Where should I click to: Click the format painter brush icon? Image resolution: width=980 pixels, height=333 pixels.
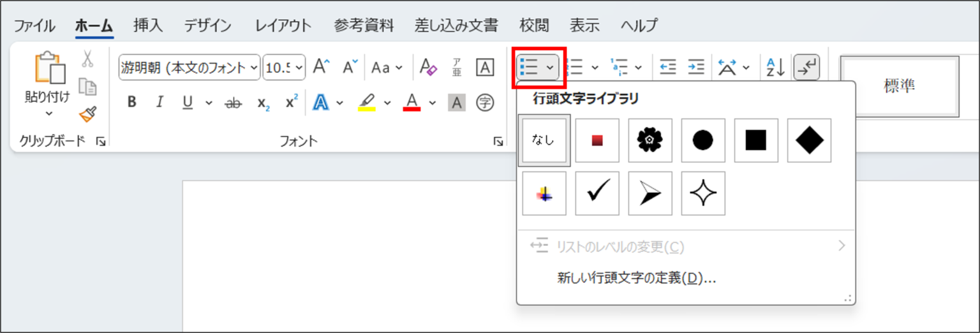click(87, 114)
